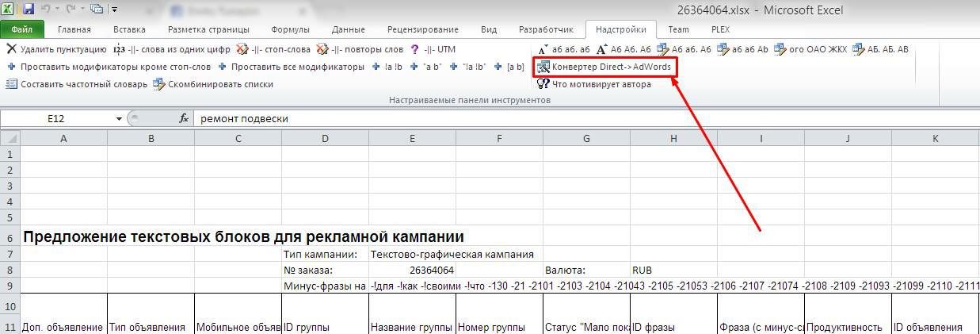Viewport: 980px width, 334px height.
Task: Click "Что мотивирует автора" item
Action: pos(594,84)
